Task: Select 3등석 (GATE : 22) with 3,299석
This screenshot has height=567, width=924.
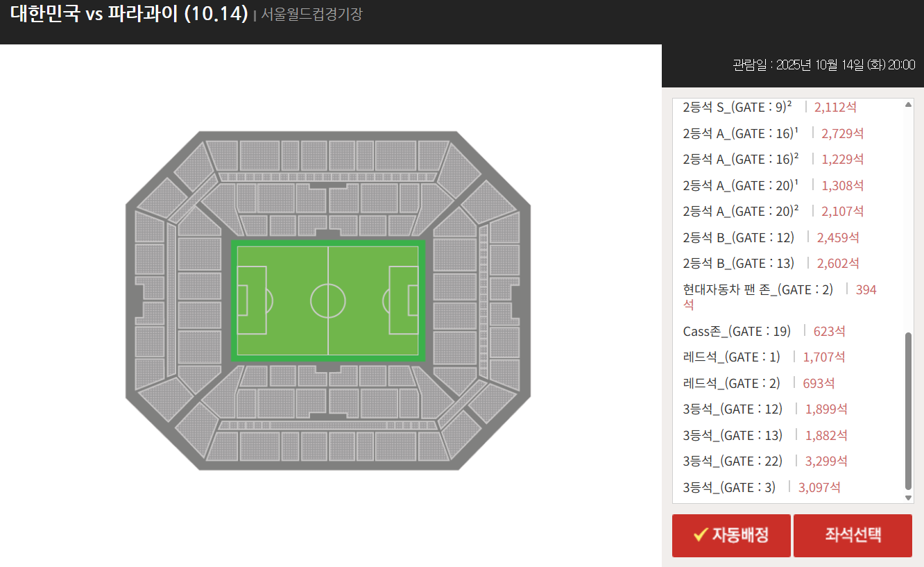Action: click(x=733, y=461)
